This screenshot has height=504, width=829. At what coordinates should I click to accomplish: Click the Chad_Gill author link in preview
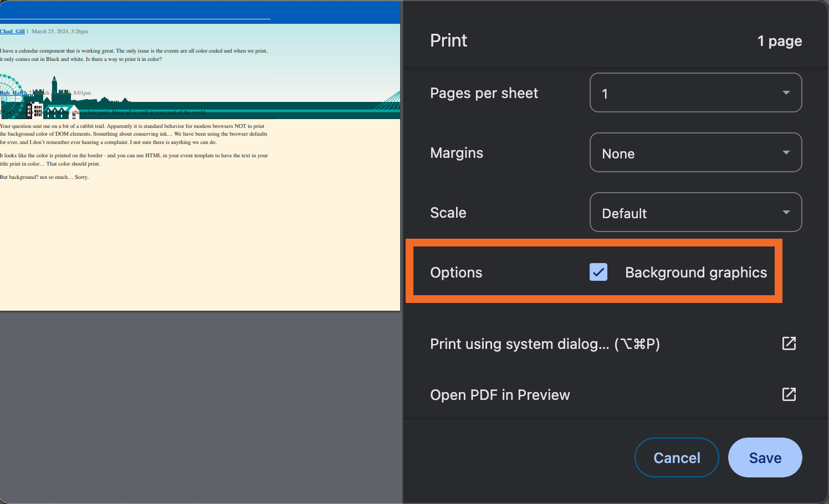(12, 32)
